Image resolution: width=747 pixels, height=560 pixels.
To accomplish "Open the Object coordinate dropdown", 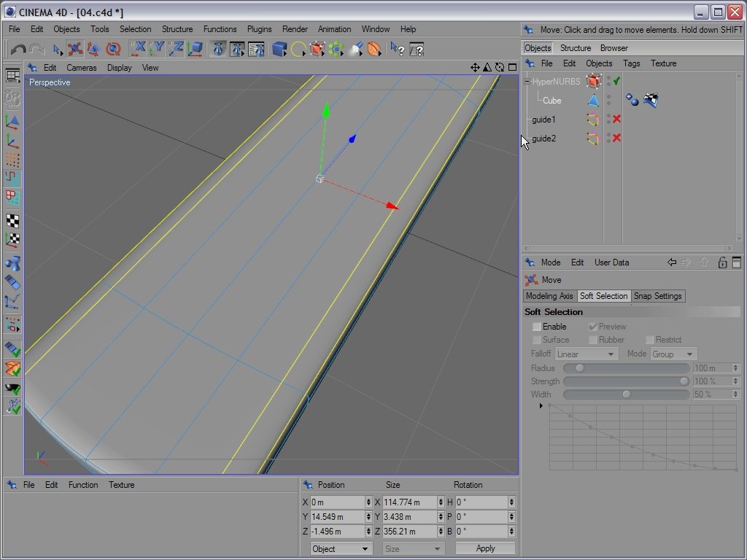I will [x=341, y=549].
